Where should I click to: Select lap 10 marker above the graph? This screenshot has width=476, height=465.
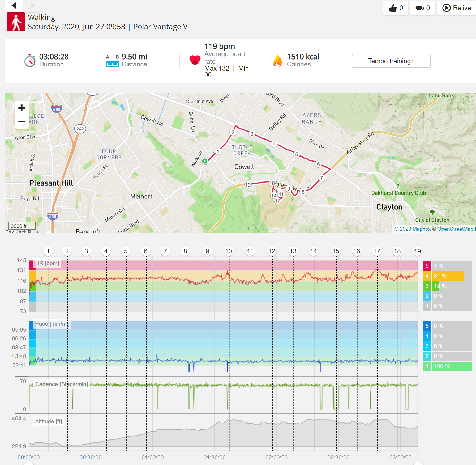[228, 251]
